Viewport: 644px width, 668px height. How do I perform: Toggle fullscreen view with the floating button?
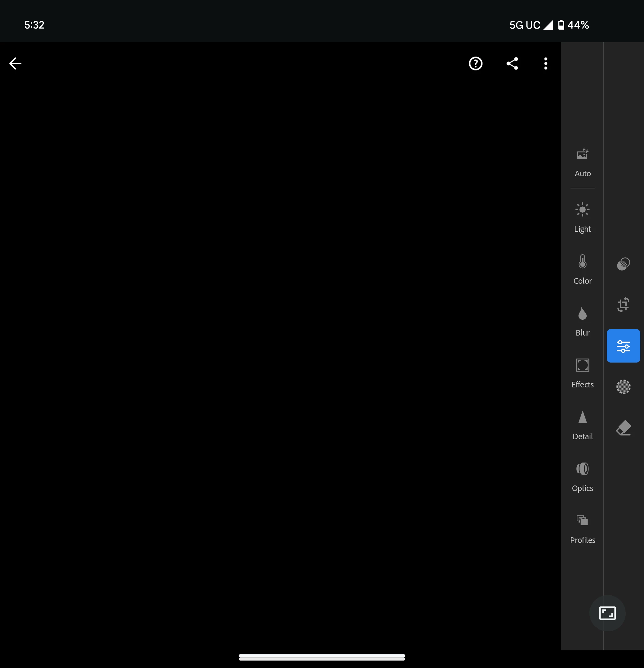click(607, 613)
